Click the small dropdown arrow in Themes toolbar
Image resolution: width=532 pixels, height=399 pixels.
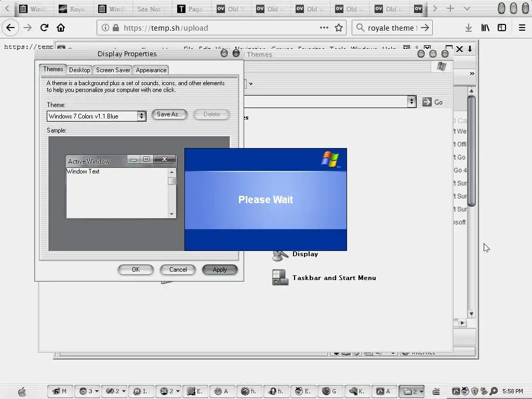(250, 84)
